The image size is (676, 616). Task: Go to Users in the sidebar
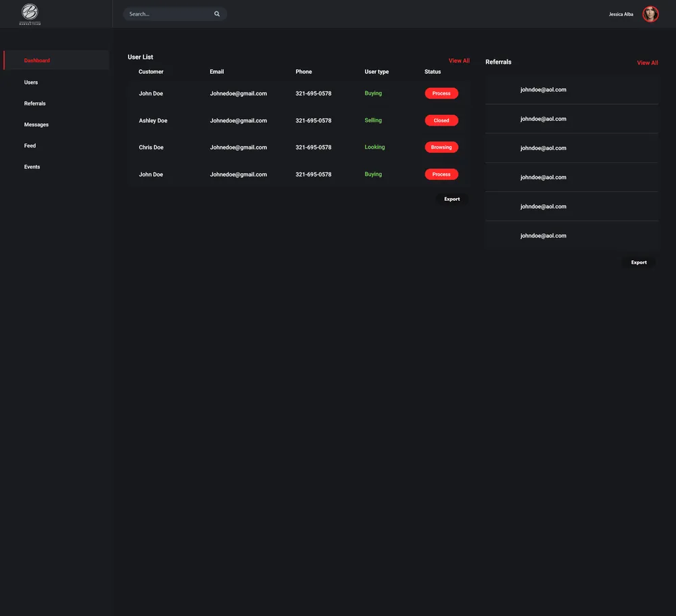(31, 82)
